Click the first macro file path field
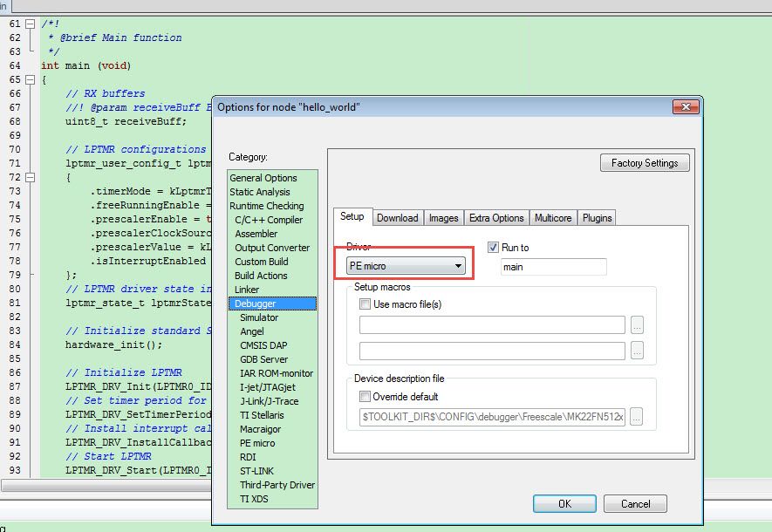The image size is (772, 532). [492, 324]
